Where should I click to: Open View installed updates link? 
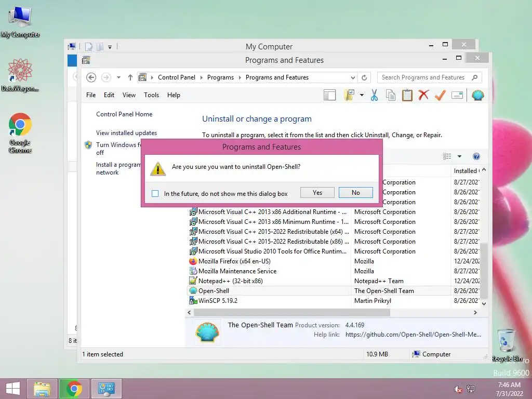tap(127, 133)
